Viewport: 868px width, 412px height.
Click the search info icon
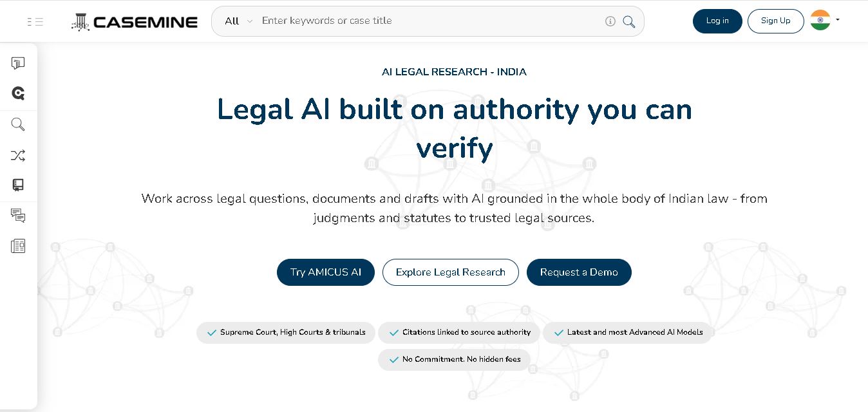(x=610, y=21)
